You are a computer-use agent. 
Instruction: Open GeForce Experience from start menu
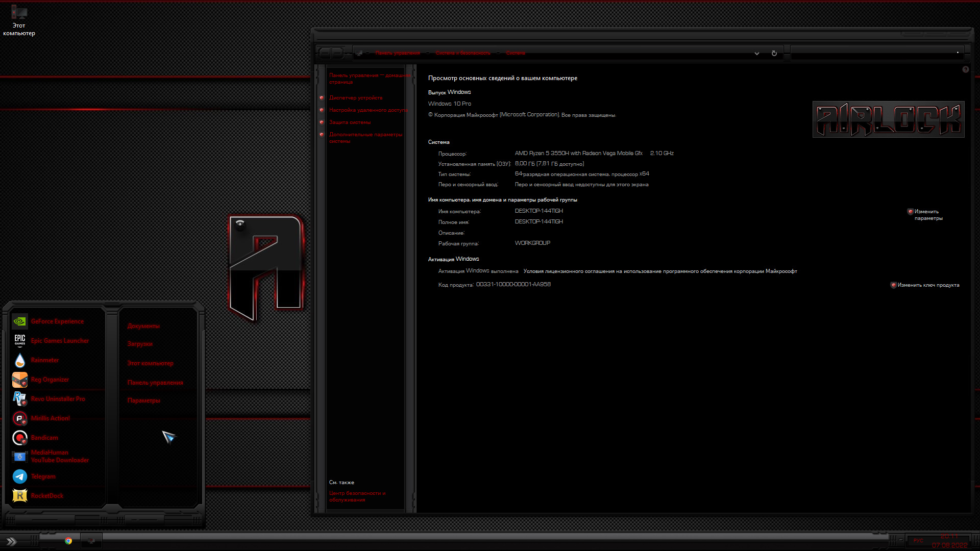click(x=57, y=321)
